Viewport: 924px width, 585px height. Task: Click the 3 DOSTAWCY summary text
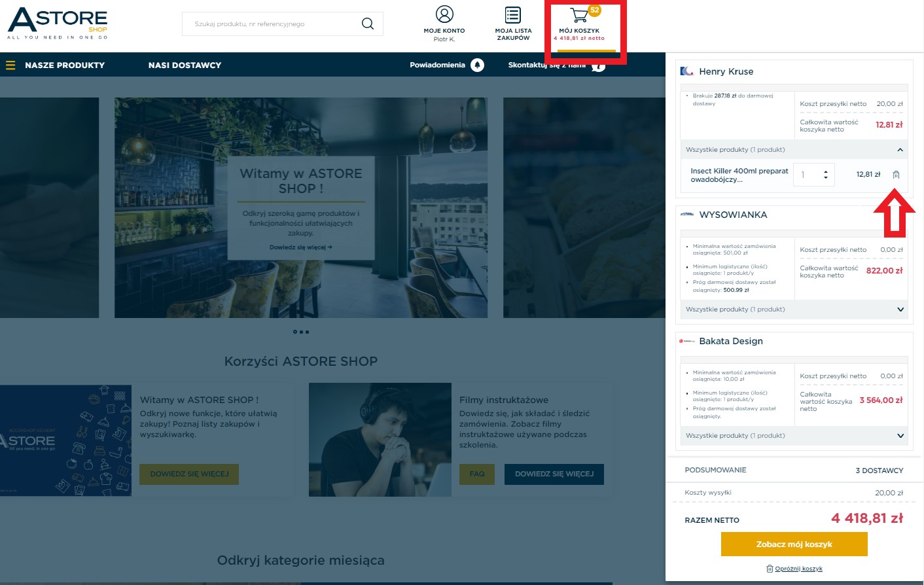(880, 470)
